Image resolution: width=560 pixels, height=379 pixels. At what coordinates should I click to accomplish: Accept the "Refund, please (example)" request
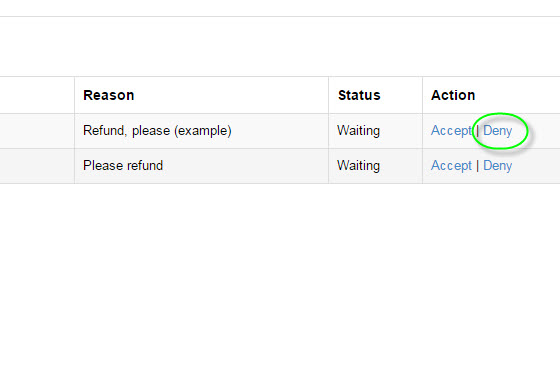tap(451, 131)
